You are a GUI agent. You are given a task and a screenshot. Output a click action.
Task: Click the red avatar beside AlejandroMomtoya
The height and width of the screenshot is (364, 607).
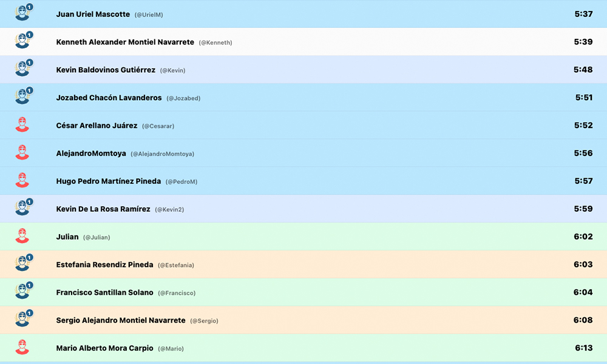click(x=22, y=153)
